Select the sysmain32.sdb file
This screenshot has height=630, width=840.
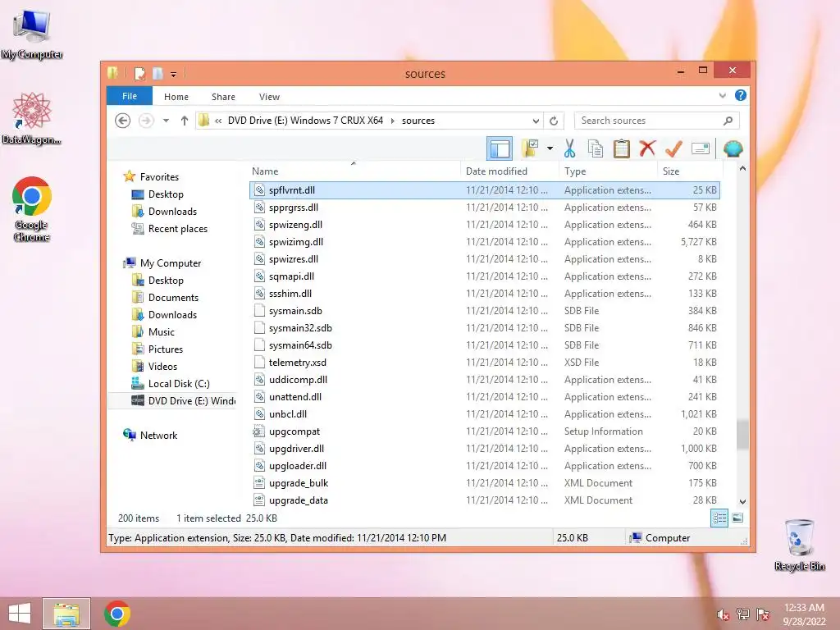click(x=484, y=328)
